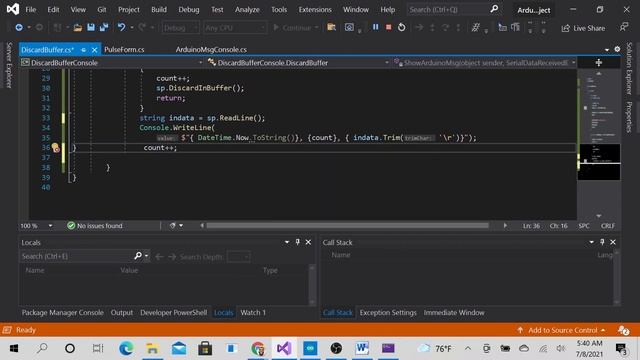Click the diagnostic snapshot camera toolbar icon

click(x=349, y=27)
